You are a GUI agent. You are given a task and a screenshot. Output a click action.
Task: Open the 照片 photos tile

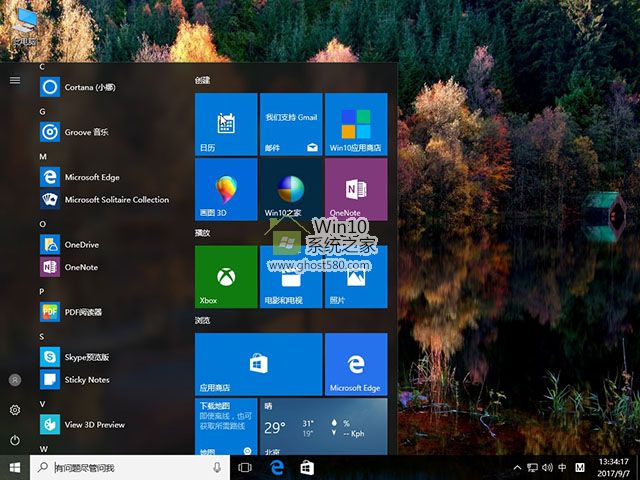point(356,277)
